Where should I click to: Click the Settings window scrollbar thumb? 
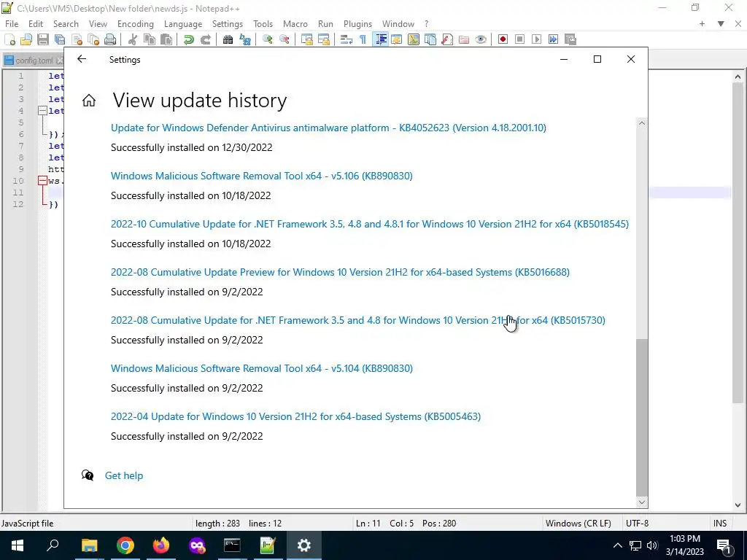tap(642, 416)
